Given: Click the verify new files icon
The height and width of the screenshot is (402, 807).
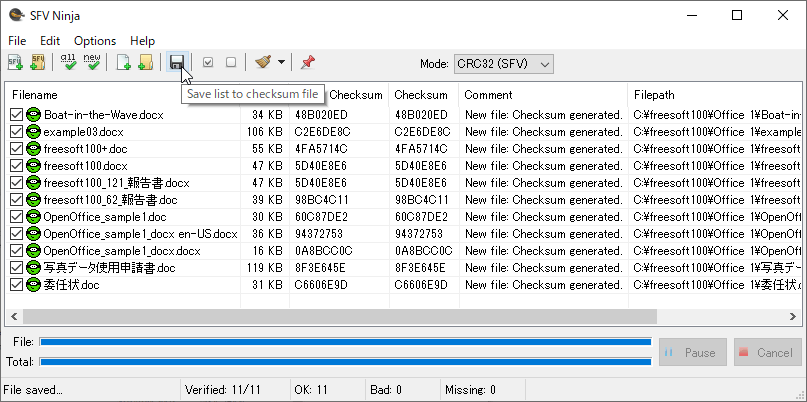Looking at the screenshot, I should pyautogui.click(x=92, y=63).
